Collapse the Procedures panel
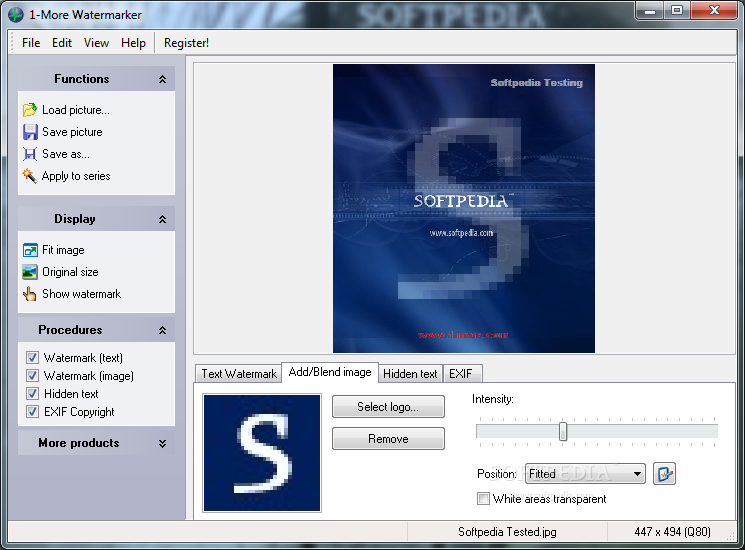745x550 pixels. (162, 330)
